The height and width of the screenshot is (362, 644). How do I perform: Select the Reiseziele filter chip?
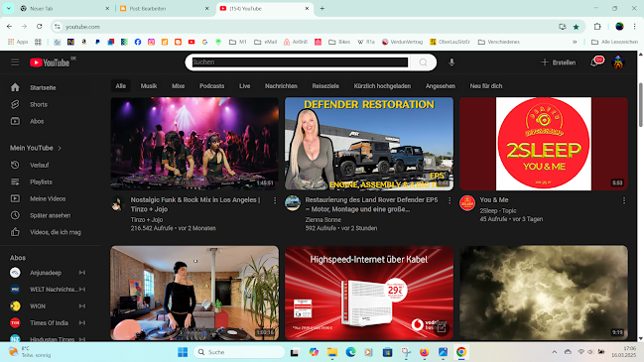(325, 85)
